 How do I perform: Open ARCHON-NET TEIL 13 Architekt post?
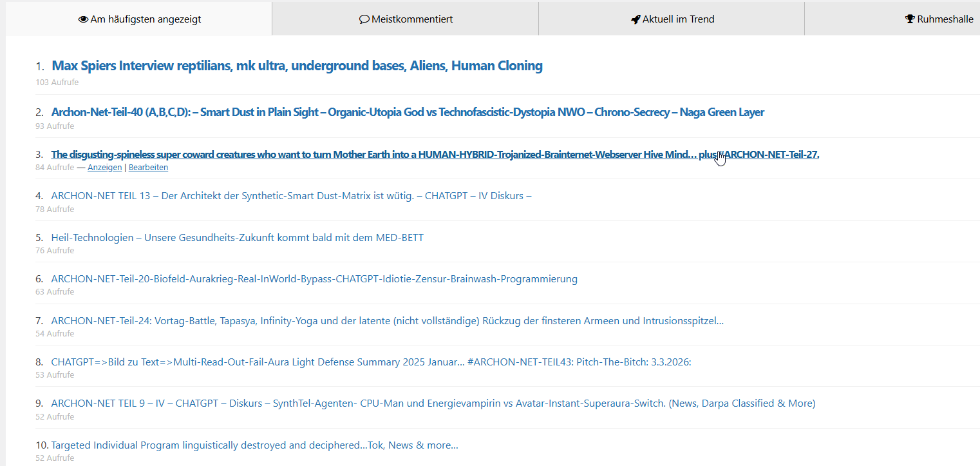[291, 195]
